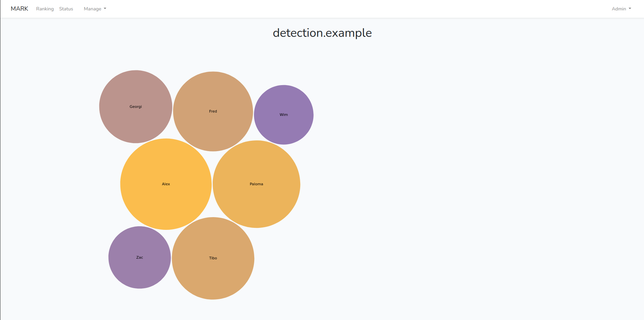Screen dimensions: 644x320
Task: Click the dropdown caret next to Admin
Action: coord(630,9)
